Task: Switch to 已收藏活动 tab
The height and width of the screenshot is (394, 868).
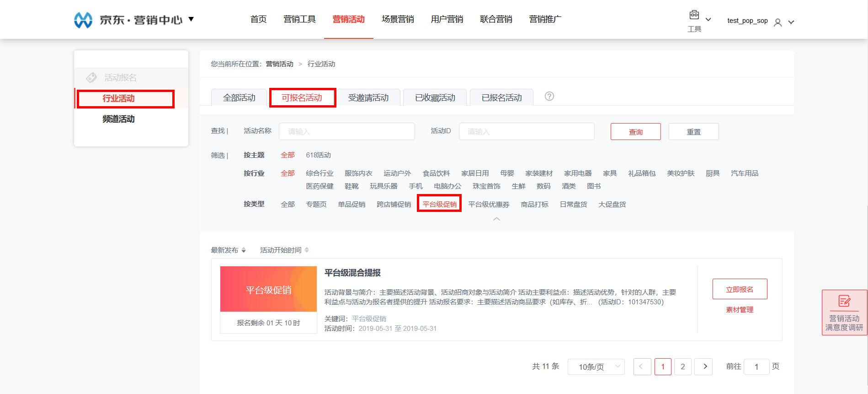Action: click(435, 97)
